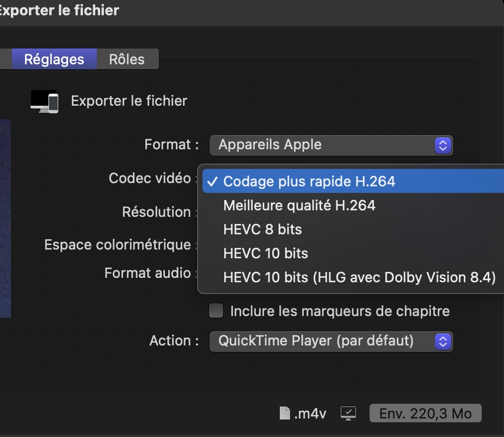Open the Action dropdown showing QuickTime Player

[331, 341]
